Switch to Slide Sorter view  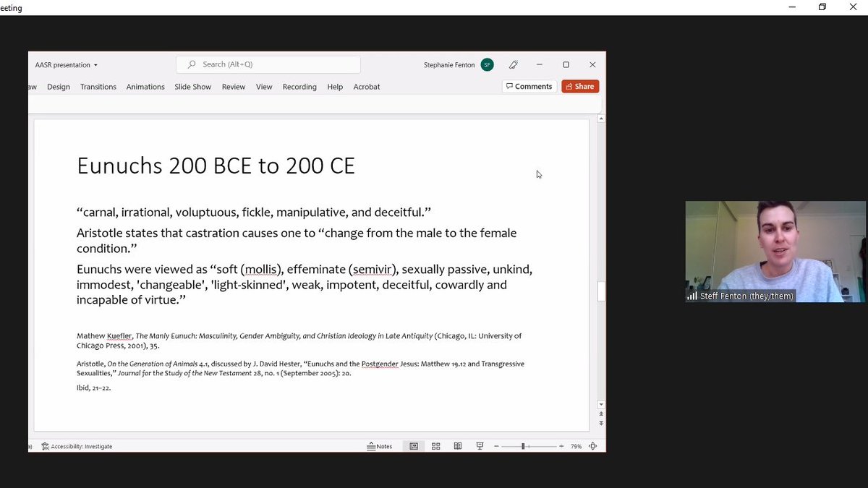click(435, 446)
